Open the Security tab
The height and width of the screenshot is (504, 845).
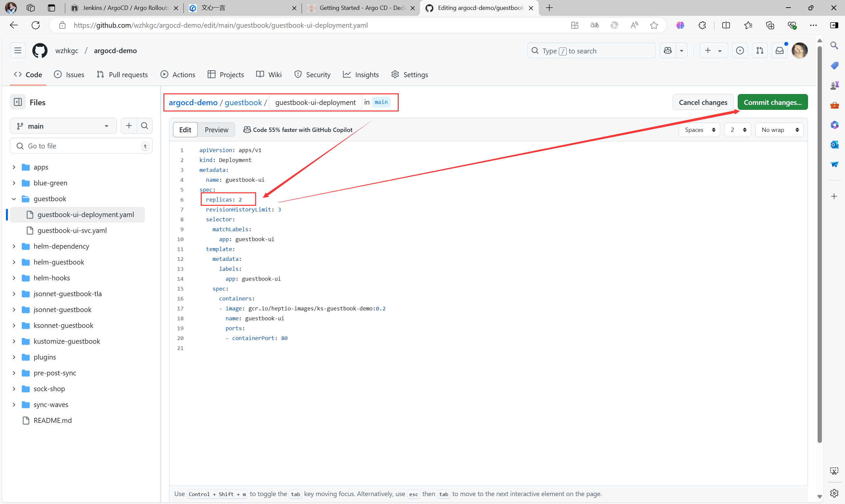pos(312,74)
